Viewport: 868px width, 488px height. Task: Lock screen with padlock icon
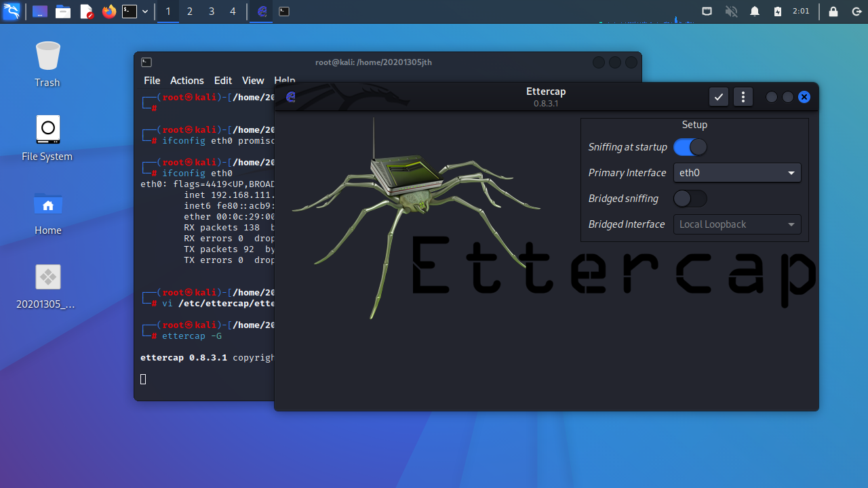pyautogui.click(x=833, y=11)
